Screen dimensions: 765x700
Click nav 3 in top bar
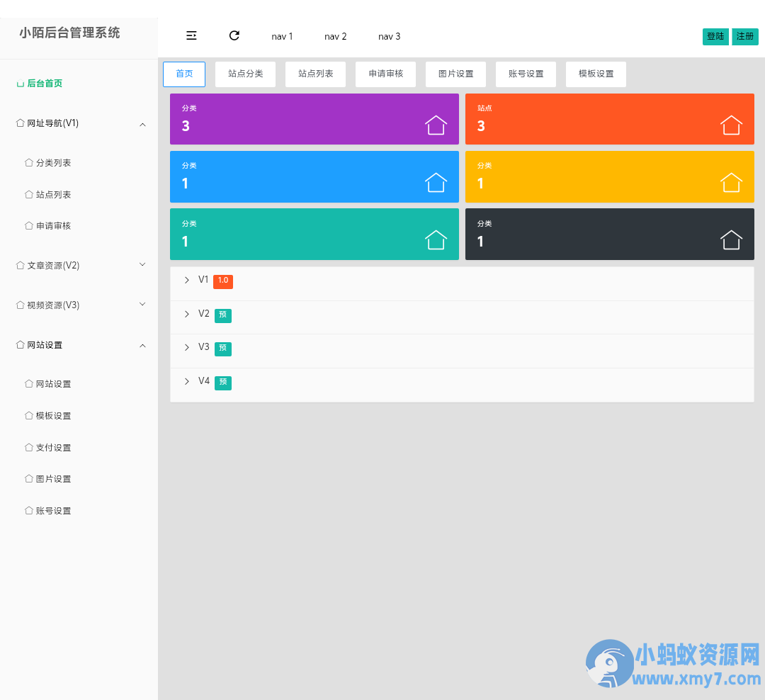point(390,37)
